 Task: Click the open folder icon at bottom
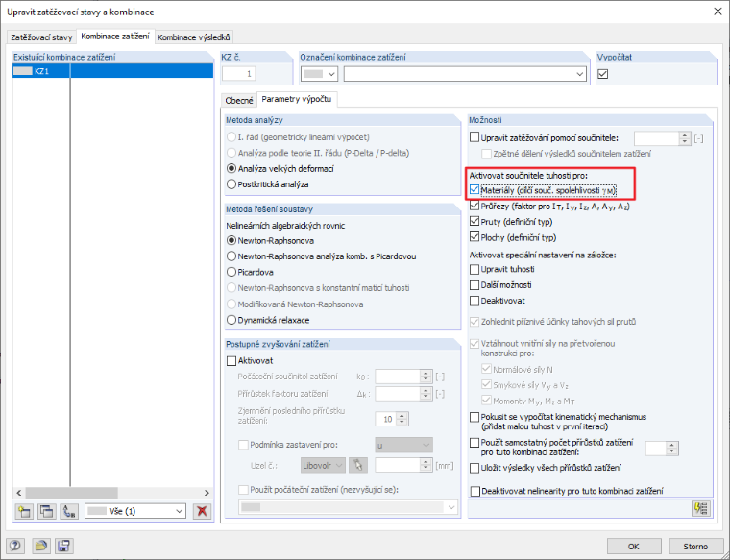[41, 546]
